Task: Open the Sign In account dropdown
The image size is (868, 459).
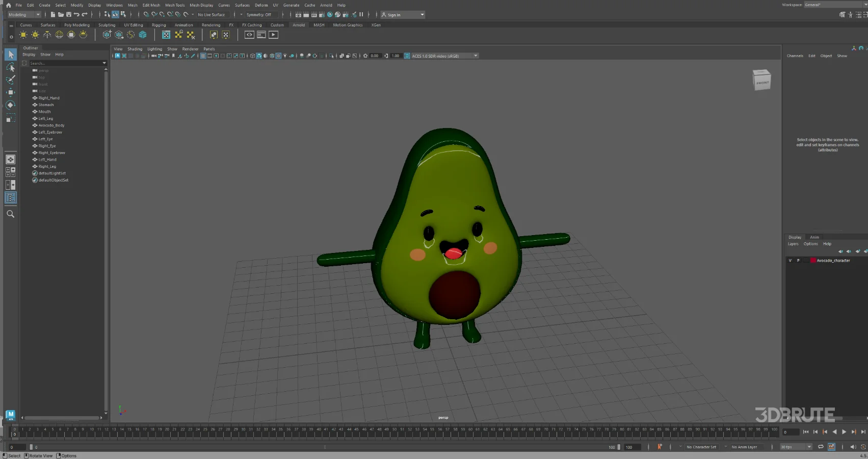Action: click(x=403, y=15)
